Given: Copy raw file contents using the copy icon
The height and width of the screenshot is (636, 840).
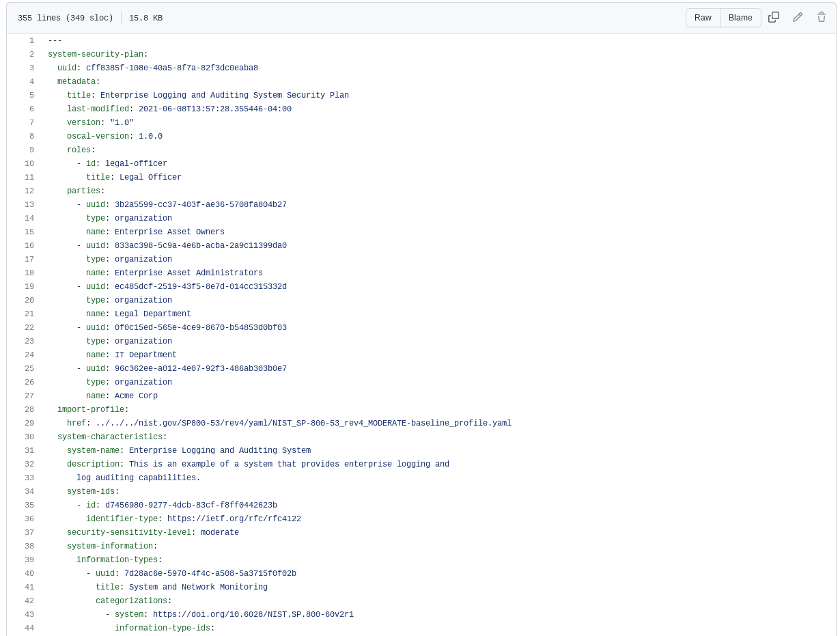Looking at the screenshot, I should tap(774, 17).
